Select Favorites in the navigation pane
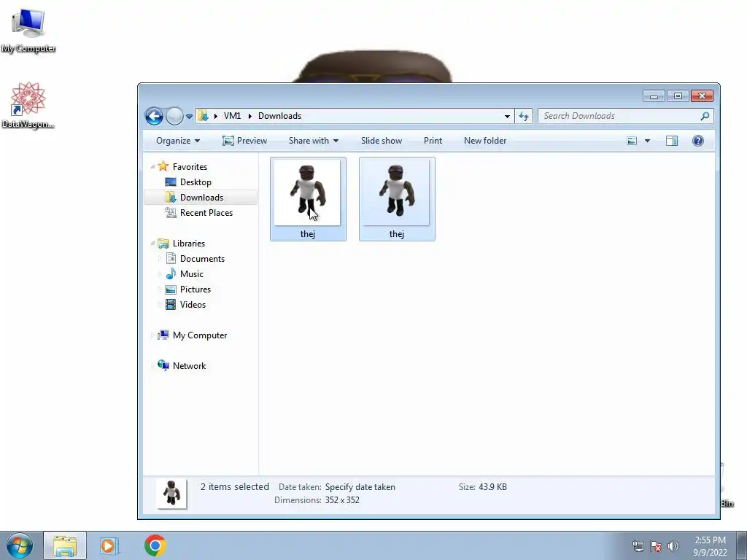This screenshot has height=560, width=747. [x=190, y=167]
